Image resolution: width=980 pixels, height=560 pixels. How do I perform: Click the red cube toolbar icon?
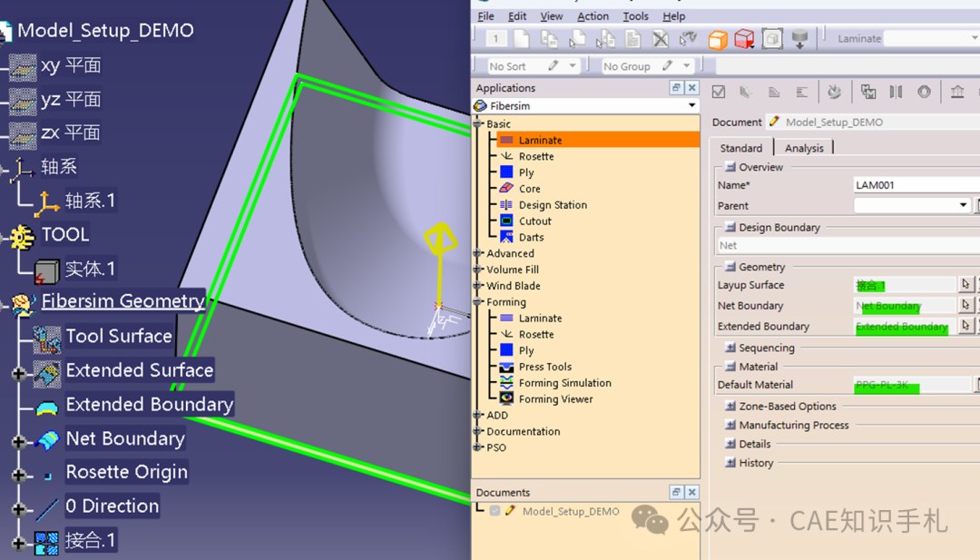click(744, 39)
